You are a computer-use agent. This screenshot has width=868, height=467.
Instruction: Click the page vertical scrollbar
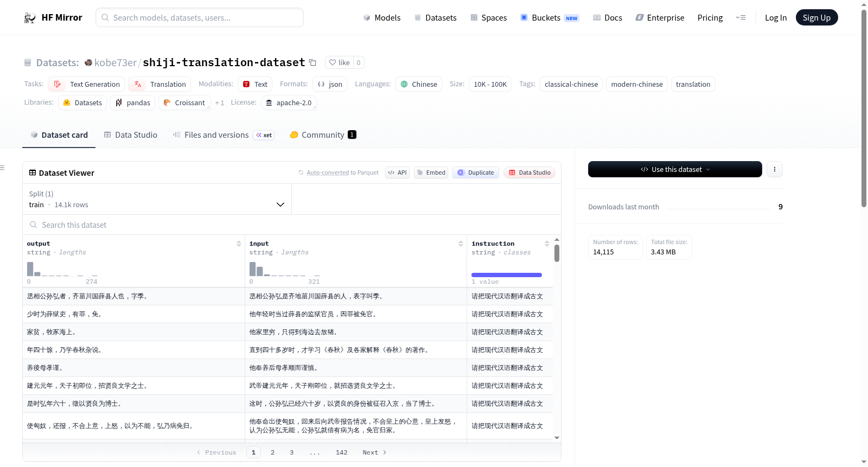click(x=864, y=108)
